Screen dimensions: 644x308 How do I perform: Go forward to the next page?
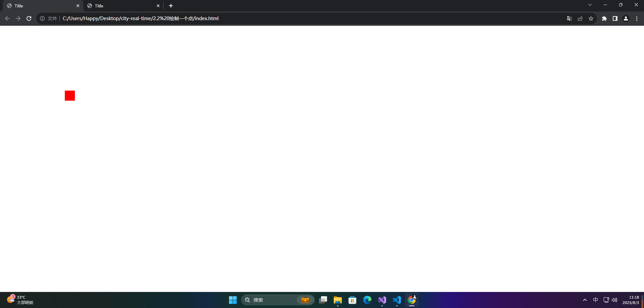[x=18, y=18]
